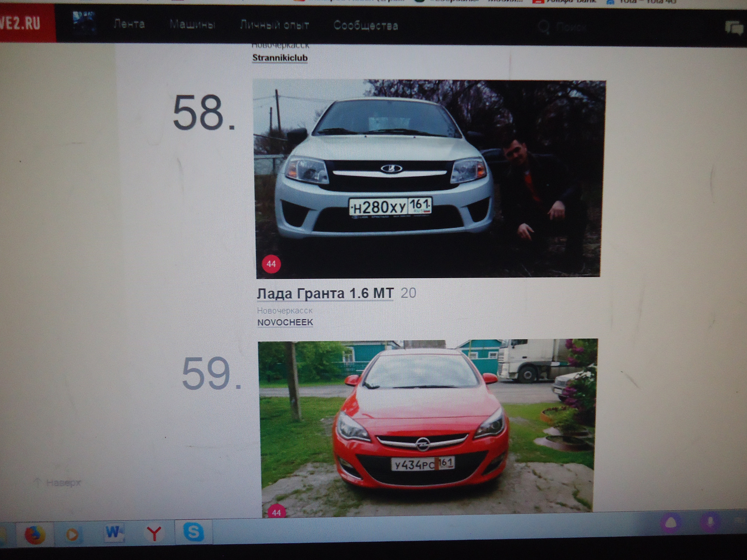The image size is (747, 560).
Task: Open the red Opel Astra photo
Action: pyautogui.click(x=427, y=429)
